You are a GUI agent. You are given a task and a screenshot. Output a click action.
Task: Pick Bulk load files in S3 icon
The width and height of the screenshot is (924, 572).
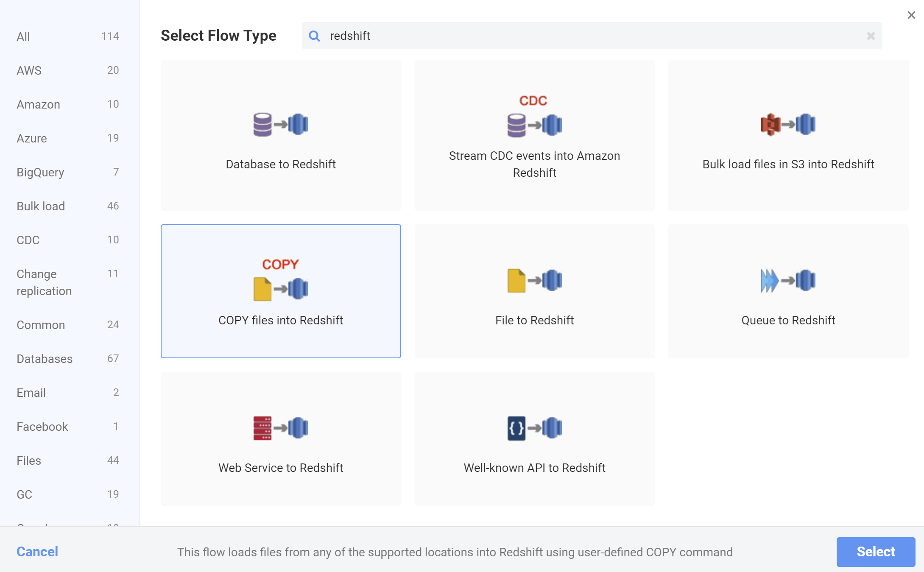[788, 125]
